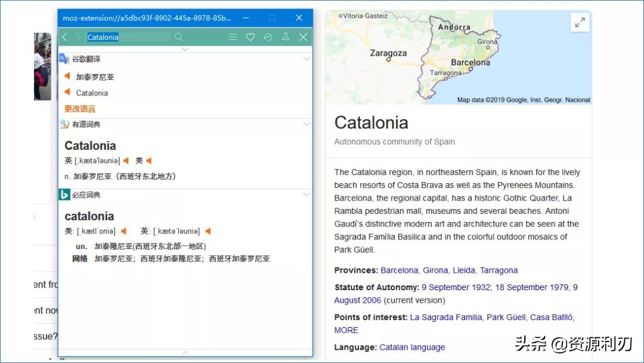Click 更改语言 to change language
644x363 pixels.
(x=80, y=109)
